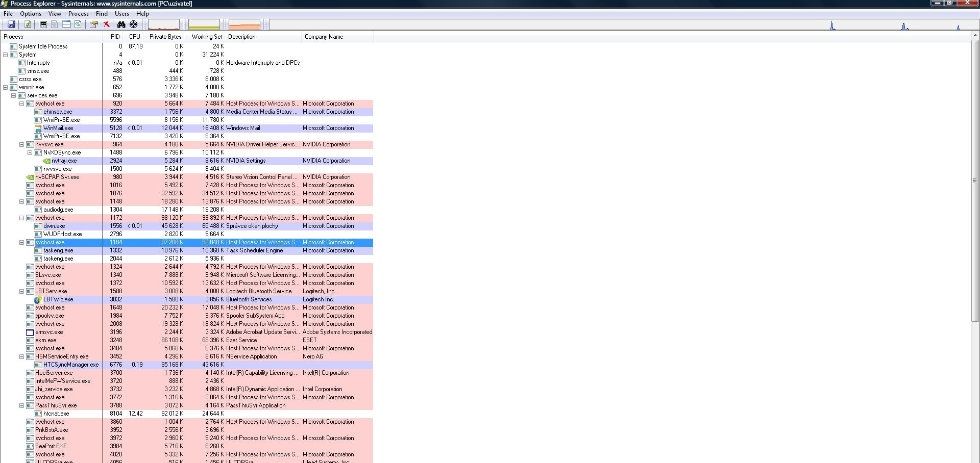Select the htcnat.exe process
The image size is (980, 463).
click(186, 414)
